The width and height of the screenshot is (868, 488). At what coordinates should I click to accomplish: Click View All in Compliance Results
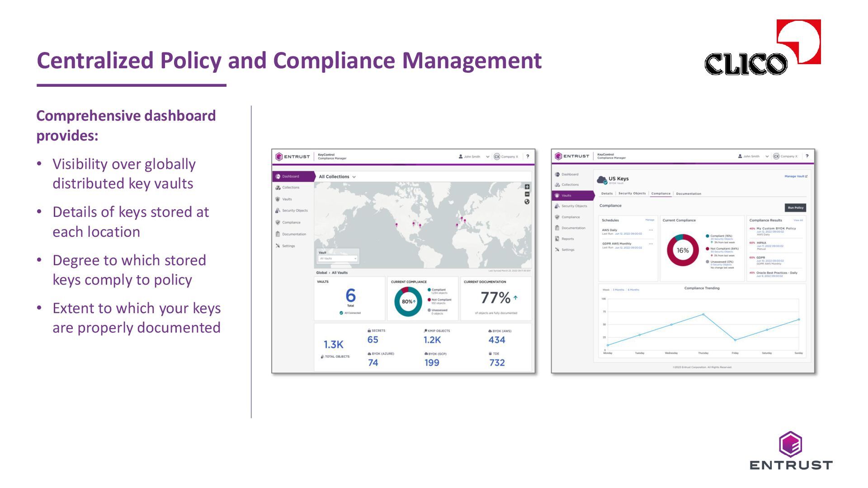click(798, 220)
